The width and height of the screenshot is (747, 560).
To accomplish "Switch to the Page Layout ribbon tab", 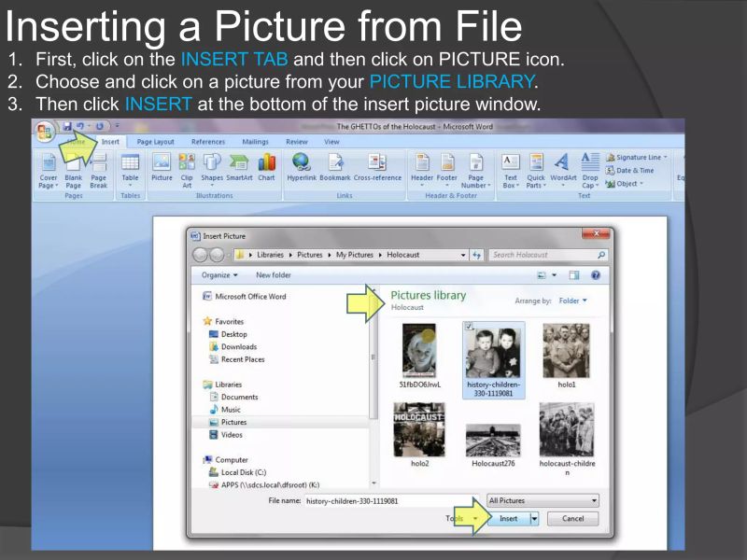I will click(x=156, y=142).
